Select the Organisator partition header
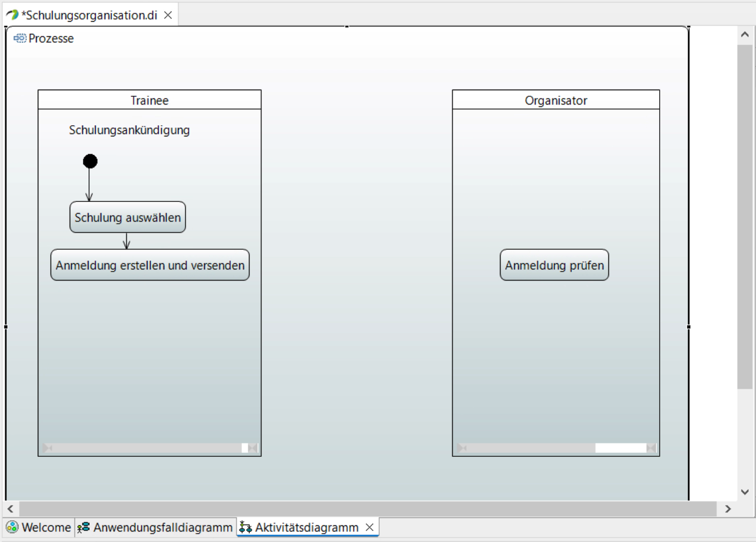The image size is (756, 542). coord(556,100)
